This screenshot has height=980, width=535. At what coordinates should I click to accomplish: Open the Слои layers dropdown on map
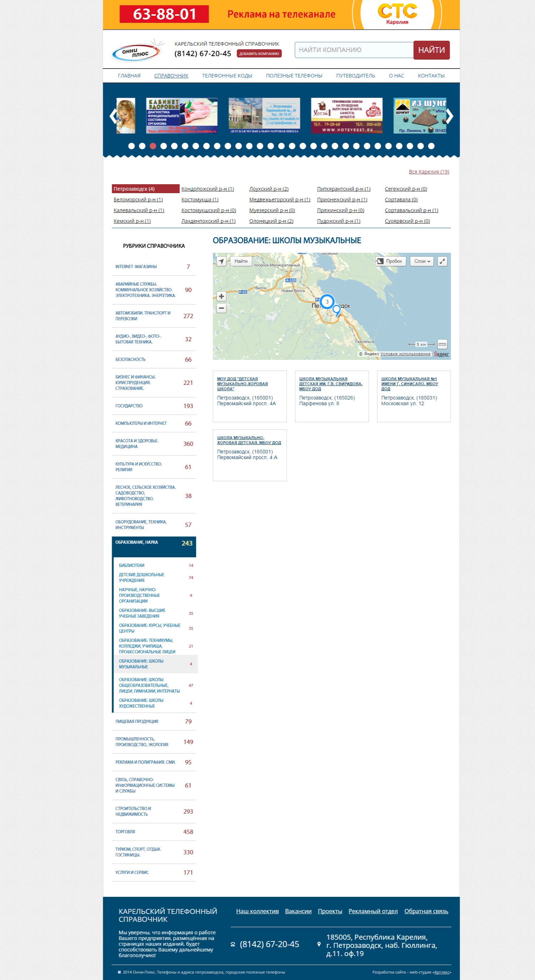pyautogui.click(x=422, y=261)
